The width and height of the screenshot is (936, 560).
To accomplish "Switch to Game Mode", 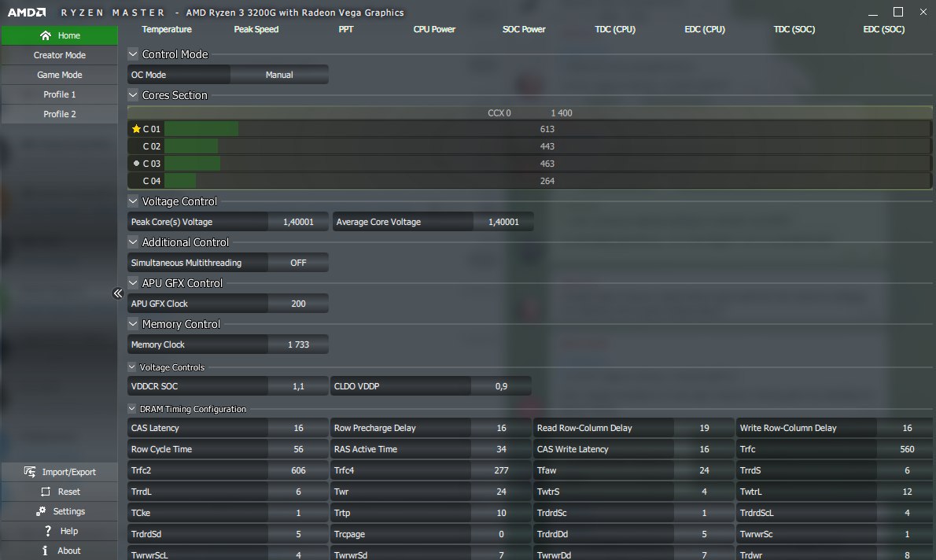I will 60,75.
